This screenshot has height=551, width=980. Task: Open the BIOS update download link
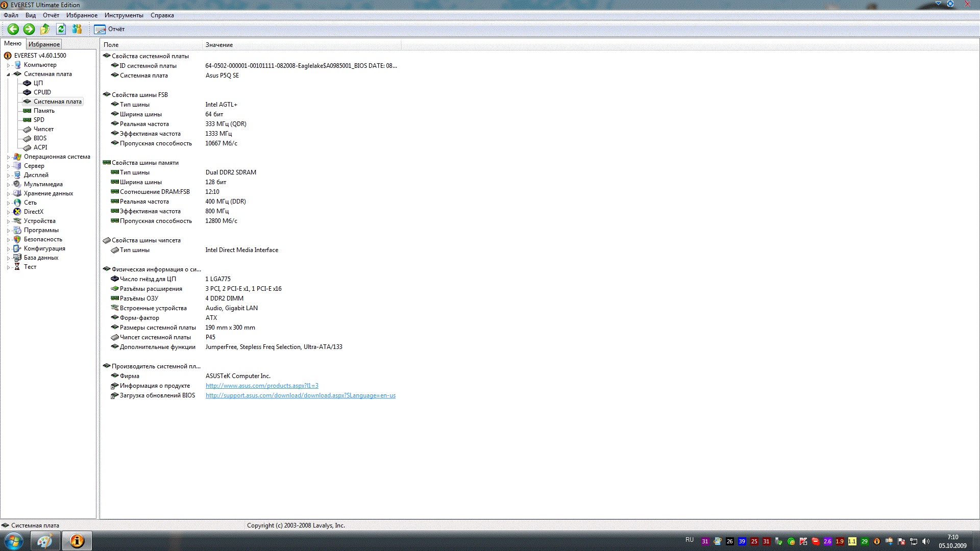pos(300,395)
